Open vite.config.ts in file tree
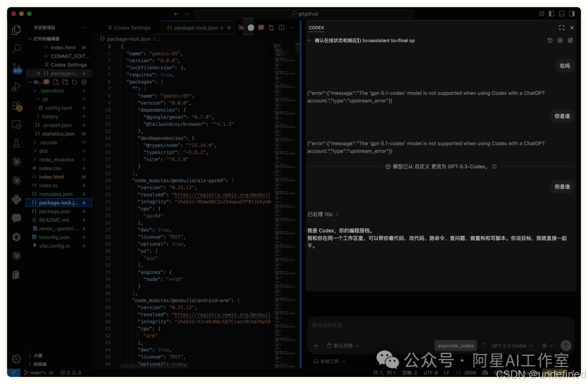Screen dimensions: 588x384 tap(54, 246)
